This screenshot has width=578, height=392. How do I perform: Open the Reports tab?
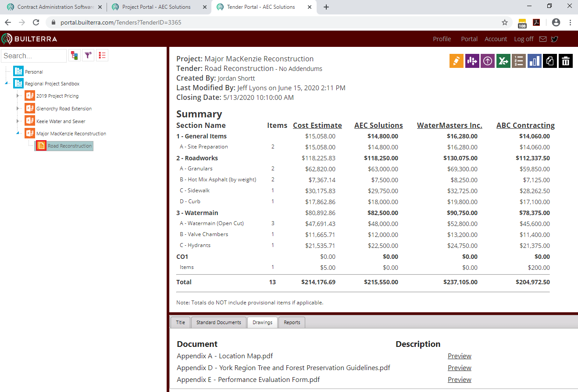(x=292, y=322)
